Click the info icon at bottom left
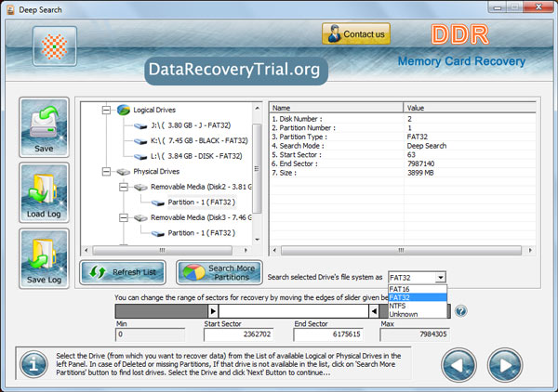The width and height of the screenshot is (558, 392). point(33,364)
